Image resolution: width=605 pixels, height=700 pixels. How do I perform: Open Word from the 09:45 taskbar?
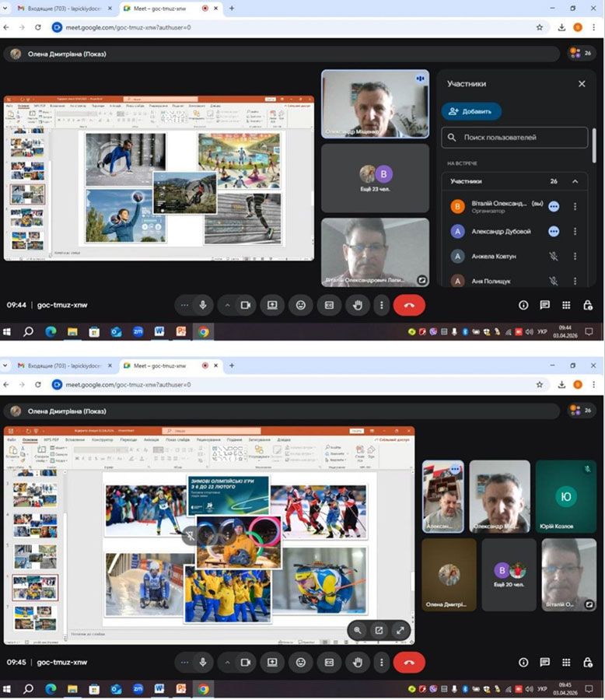tap(159, 689)
